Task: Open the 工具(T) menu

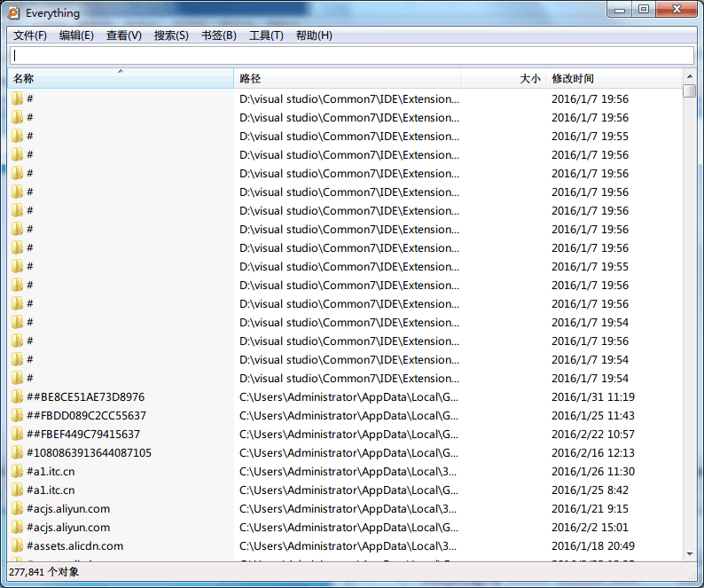Action: [266, 35]
